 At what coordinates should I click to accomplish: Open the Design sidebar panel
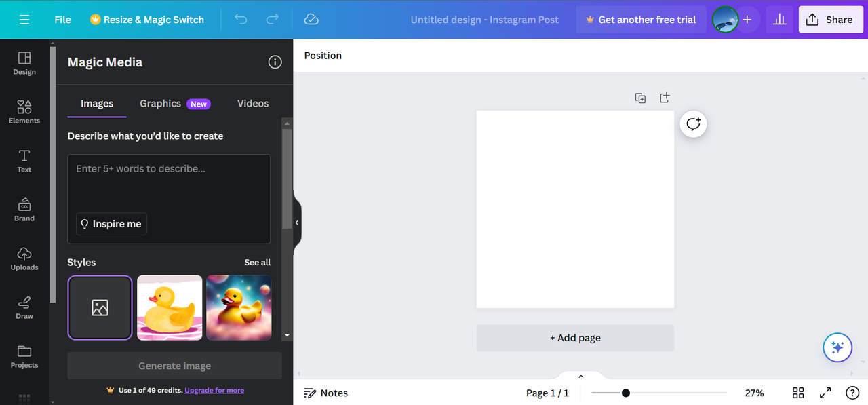(x=24, y=63)
